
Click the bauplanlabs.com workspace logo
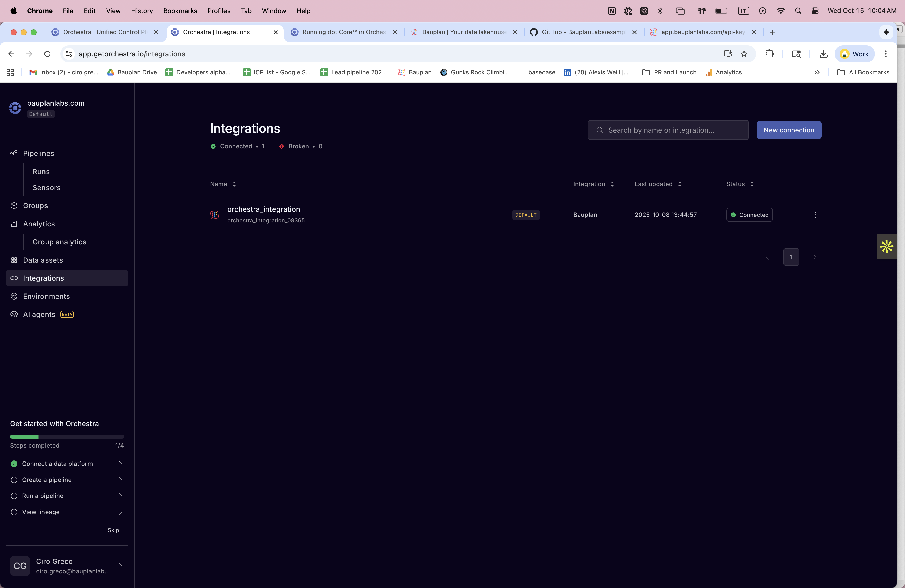15,108
